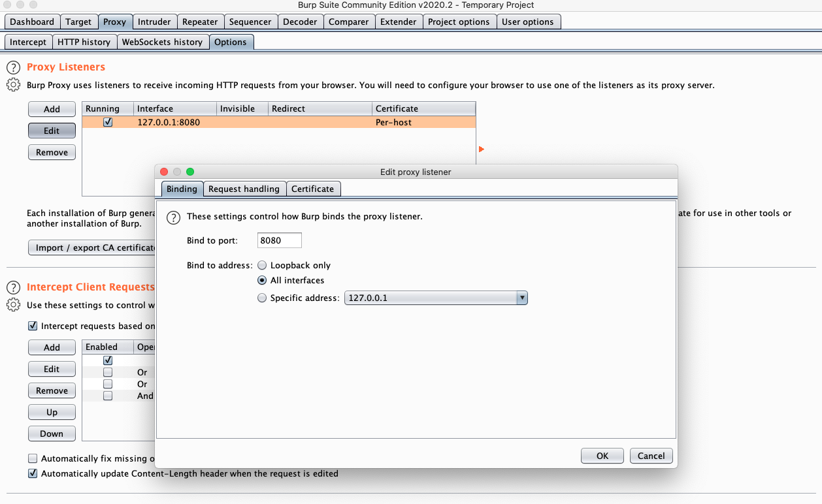822x504 pixels.
Task: Open HTTP history sub-tab
Action: pos(84,42)
